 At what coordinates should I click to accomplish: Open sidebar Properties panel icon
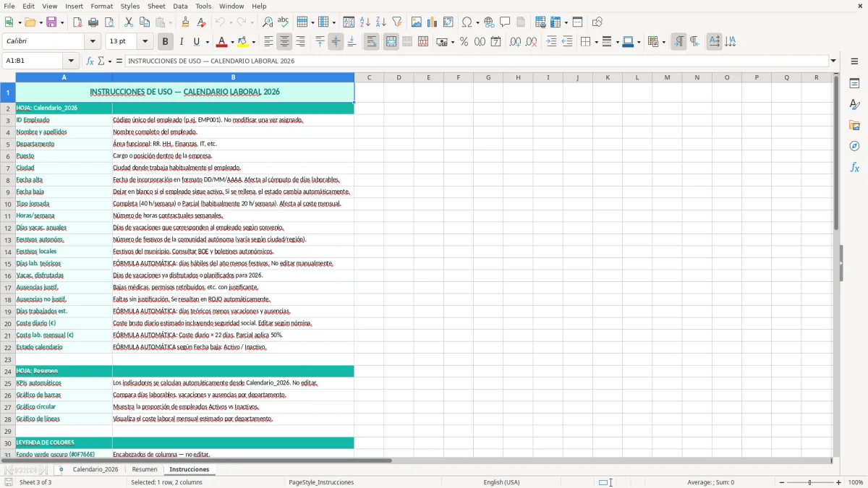click(x=854, y=84)
